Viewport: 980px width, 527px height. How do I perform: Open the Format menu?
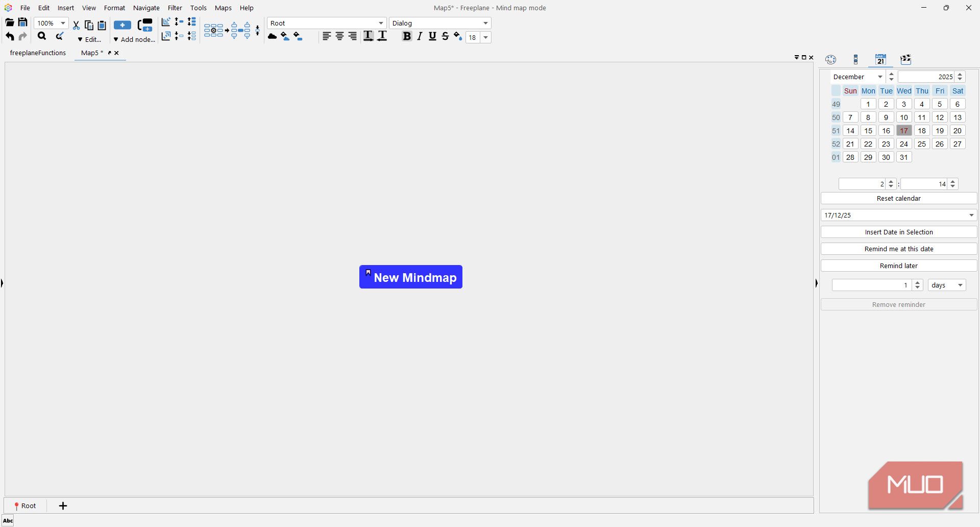(114, 8)
